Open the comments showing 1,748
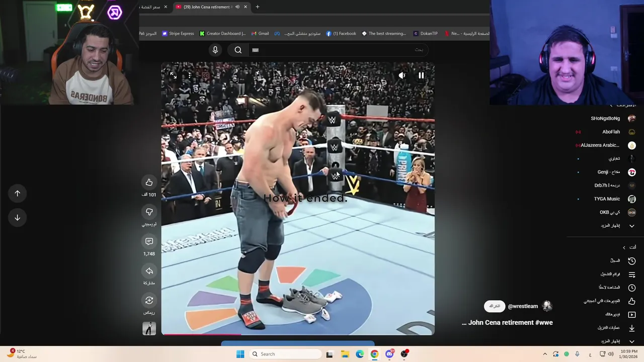Viewport: 644px width, 362px height. click(x=149, y=241)
